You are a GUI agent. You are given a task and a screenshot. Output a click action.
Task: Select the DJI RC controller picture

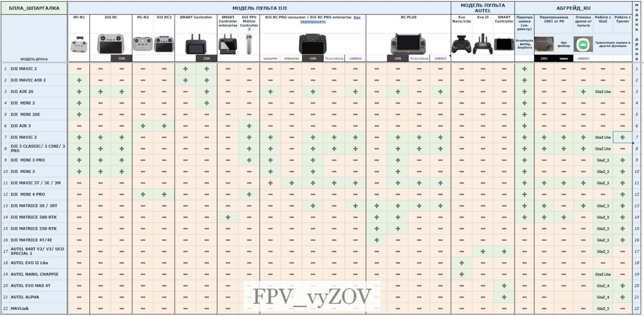click(x=110, y=44)
